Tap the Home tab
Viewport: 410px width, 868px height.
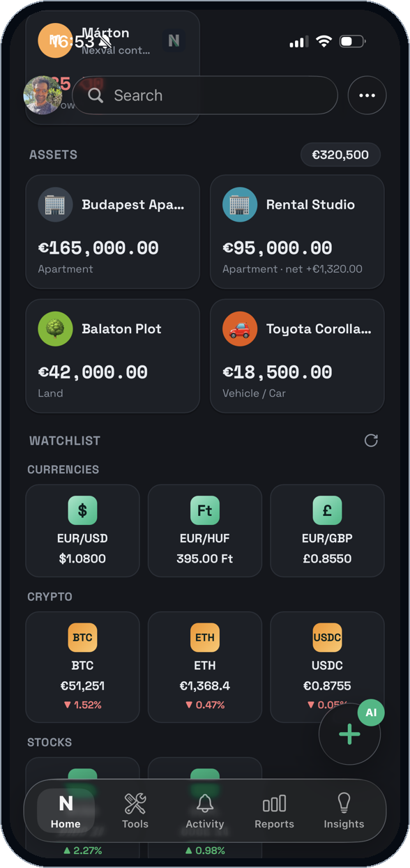pos(66,811)
